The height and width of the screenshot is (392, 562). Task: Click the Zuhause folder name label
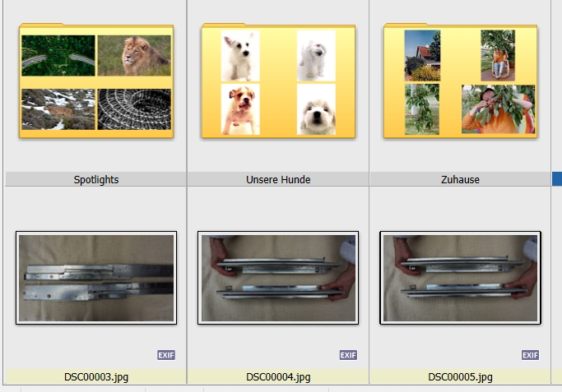[460, 179]
